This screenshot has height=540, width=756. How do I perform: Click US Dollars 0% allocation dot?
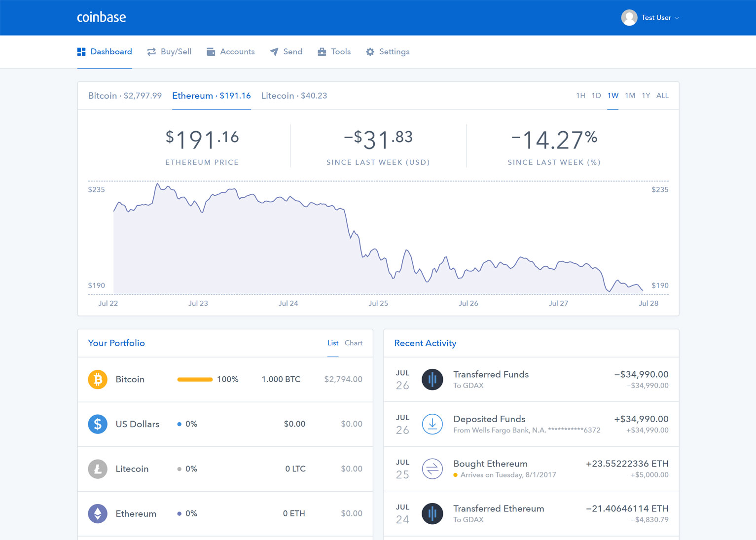[179, 424]
